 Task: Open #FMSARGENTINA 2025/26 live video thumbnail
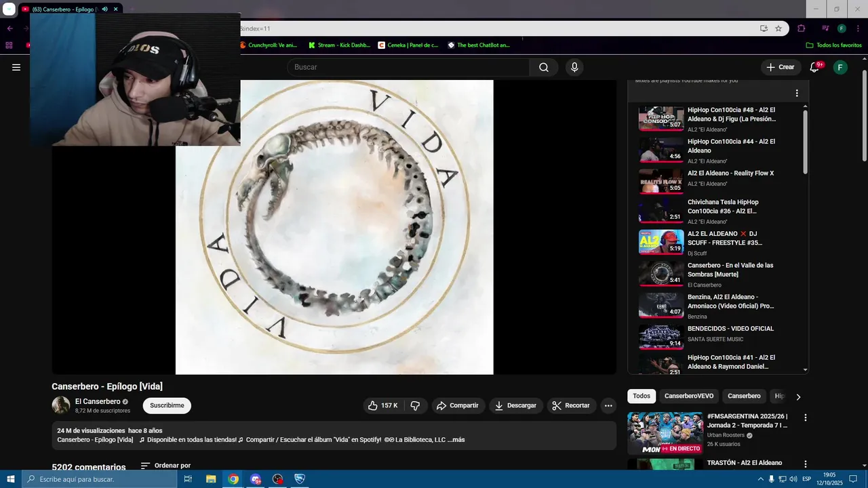coord(665,433)
